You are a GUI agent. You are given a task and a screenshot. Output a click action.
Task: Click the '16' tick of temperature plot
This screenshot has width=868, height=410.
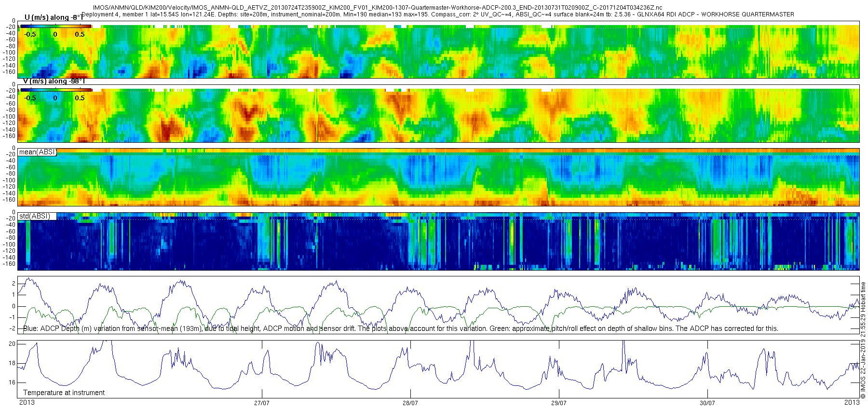pos(13,383)
